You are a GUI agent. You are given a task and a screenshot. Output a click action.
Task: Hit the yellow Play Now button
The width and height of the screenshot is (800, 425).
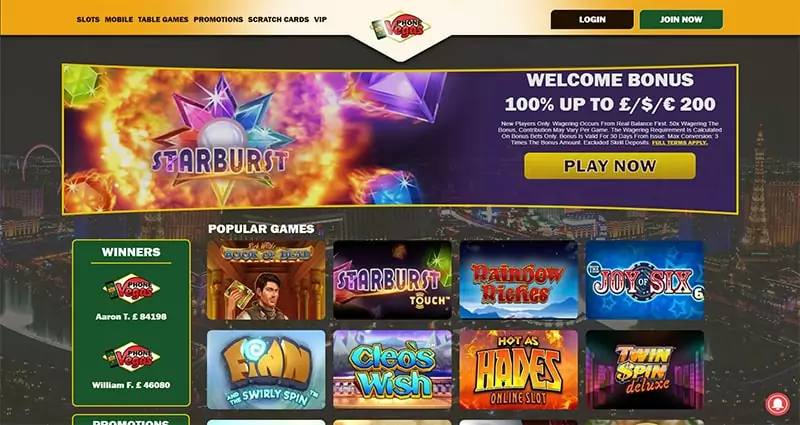610,166
